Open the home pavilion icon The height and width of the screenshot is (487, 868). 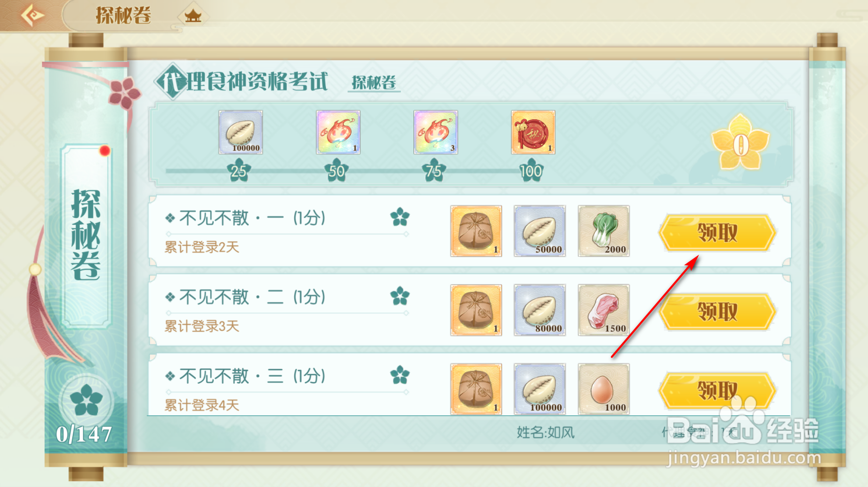[x=193, y=16]
